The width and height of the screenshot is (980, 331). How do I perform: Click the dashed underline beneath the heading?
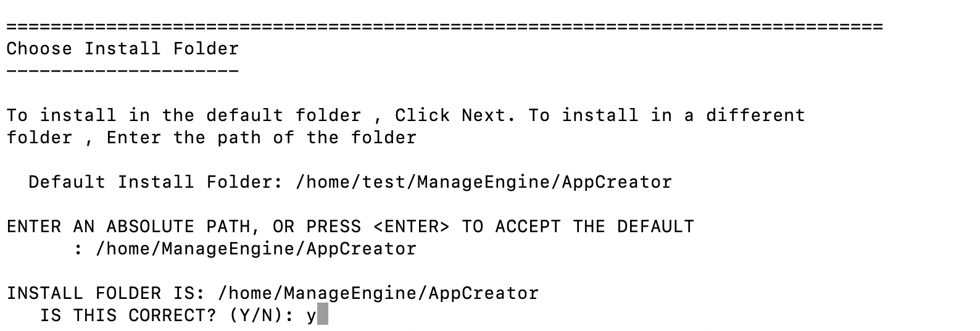coord(122,71)
